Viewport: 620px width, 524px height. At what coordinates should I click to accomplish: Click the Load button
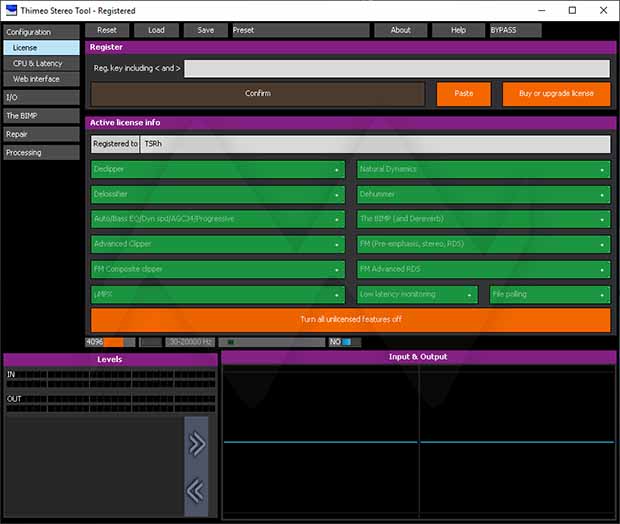157,30
